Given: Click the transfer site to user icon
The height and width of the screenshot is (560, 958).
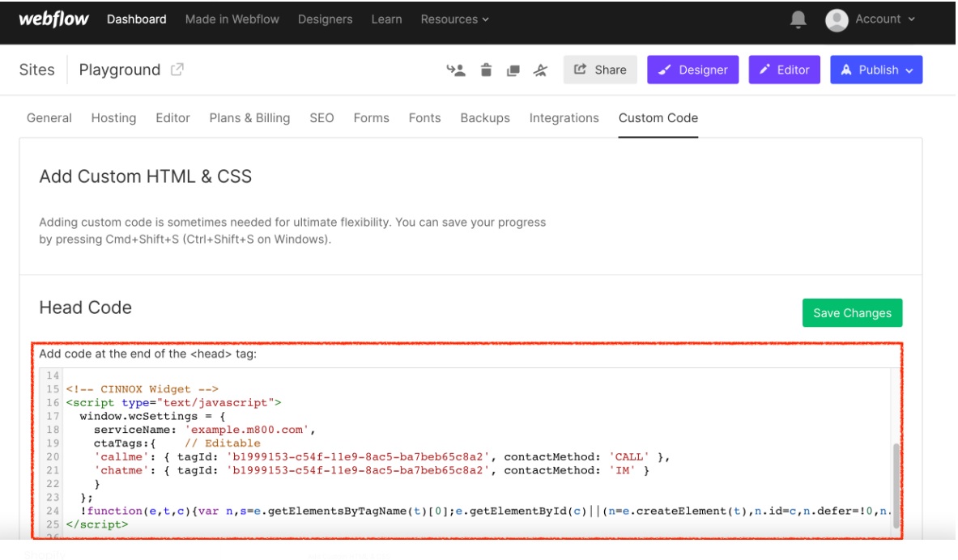Looking at the screenshot, I should (456, 70).
